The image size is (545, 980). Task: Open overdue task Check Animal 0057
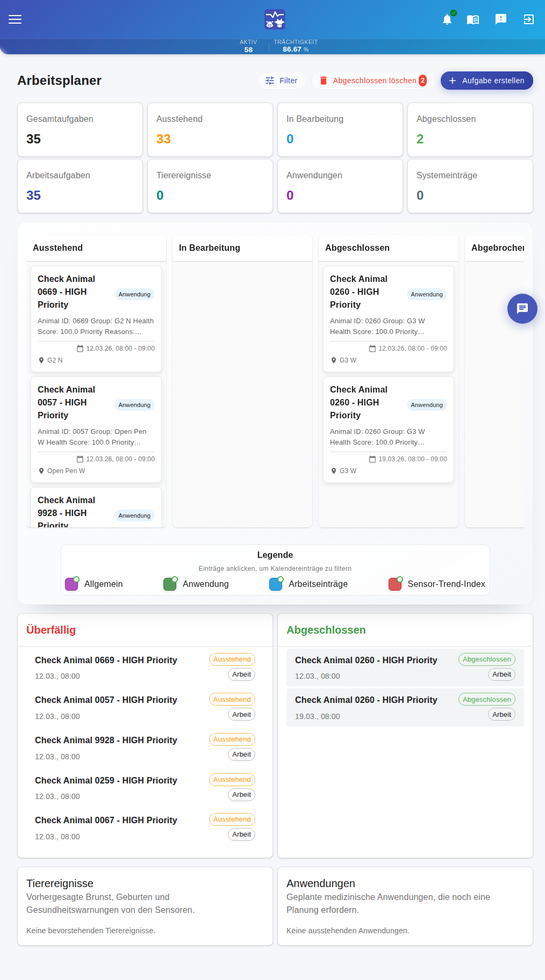click(x=145, y=707)
